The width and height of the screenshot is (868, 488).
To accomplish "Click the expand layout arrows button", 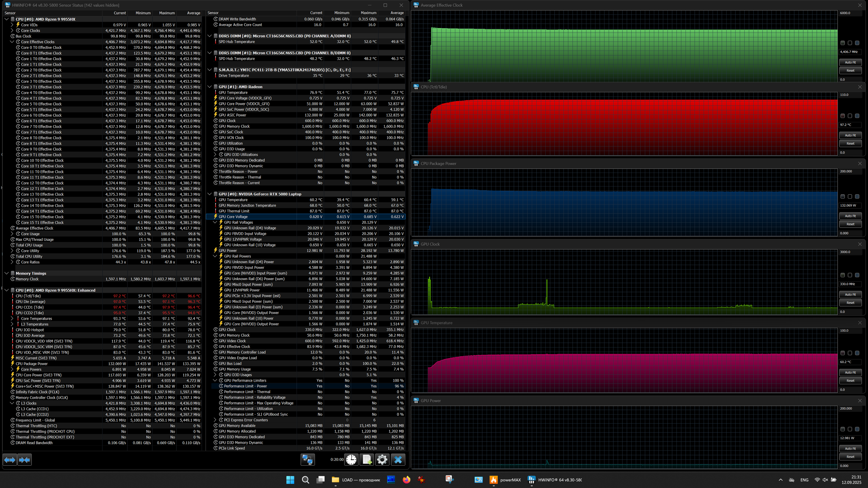I will tap(10, 460).
